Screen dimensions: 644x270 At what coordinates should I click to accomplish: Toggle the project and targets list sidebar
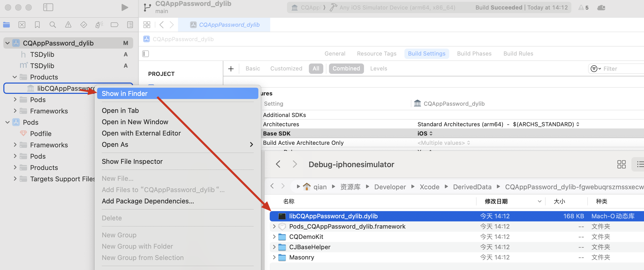point(146,54)
